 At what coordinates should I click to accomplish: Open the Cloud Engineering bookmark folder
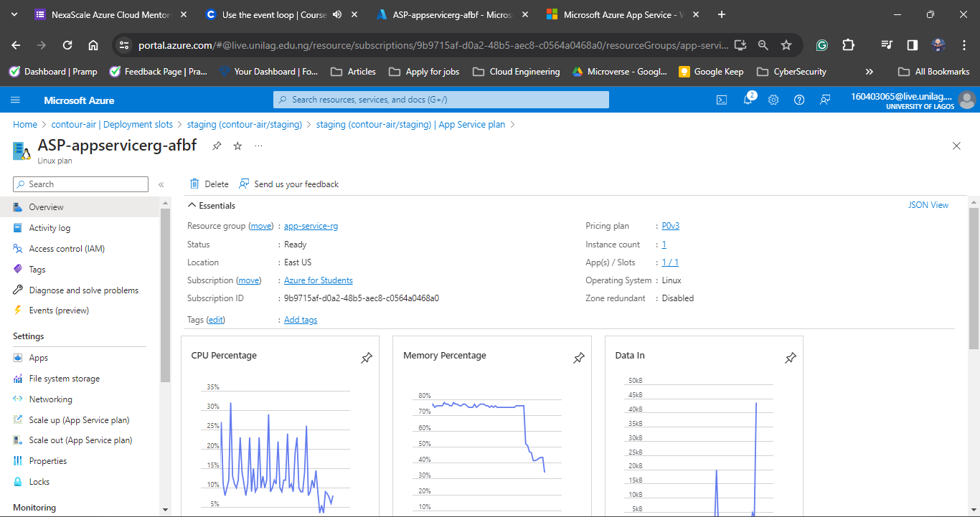pos(517,72)
